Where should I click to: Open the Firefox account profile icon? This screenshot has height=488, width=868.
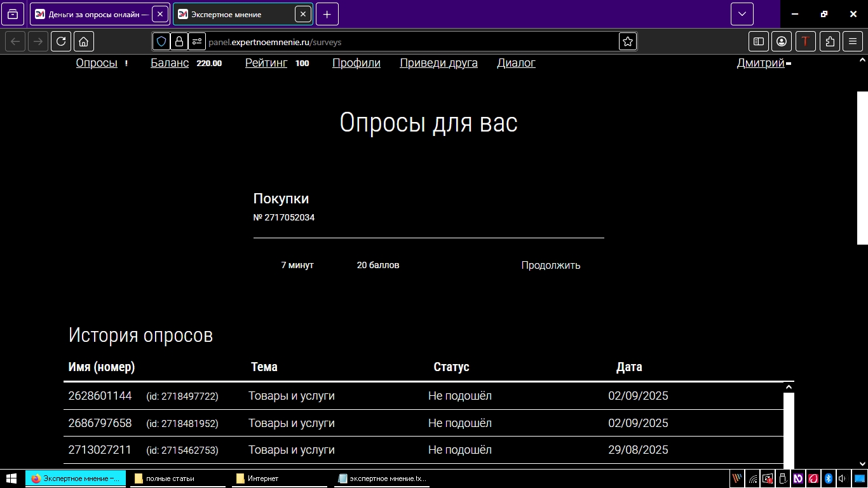(782, 41)
